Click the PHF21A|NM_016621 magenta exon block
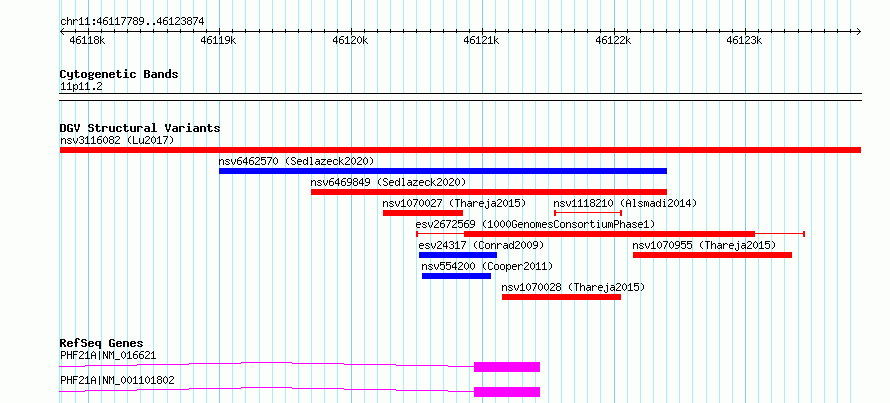Image resolution: width=890 pixels, height=403 pixels. point(507,367)
